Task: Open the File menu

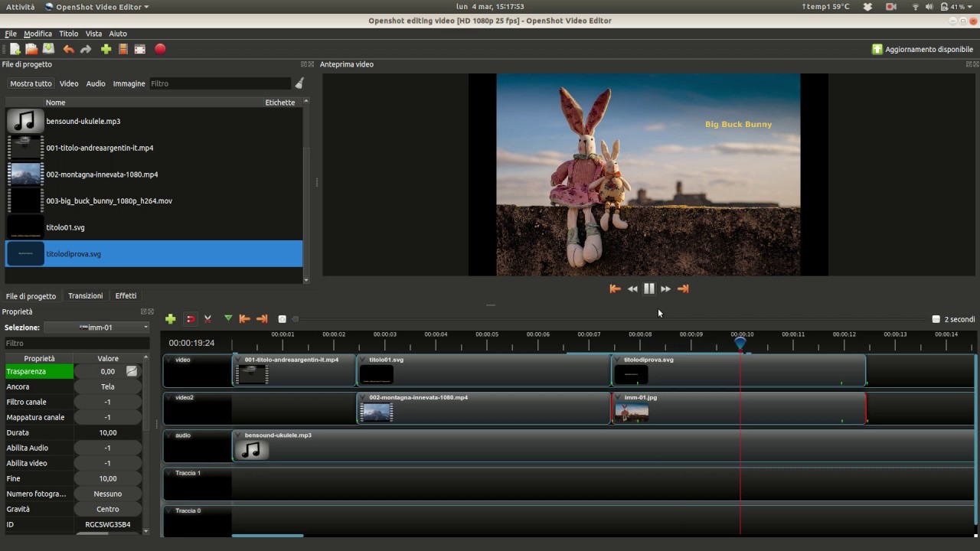Action: click(x=11, y=34)
